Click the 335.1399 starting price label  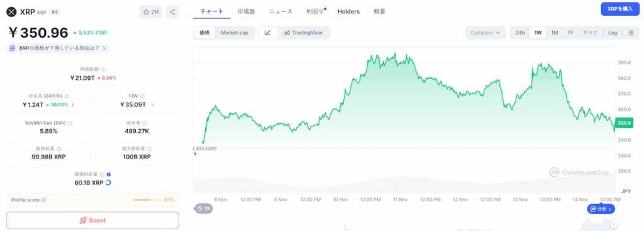coord(205,149)
